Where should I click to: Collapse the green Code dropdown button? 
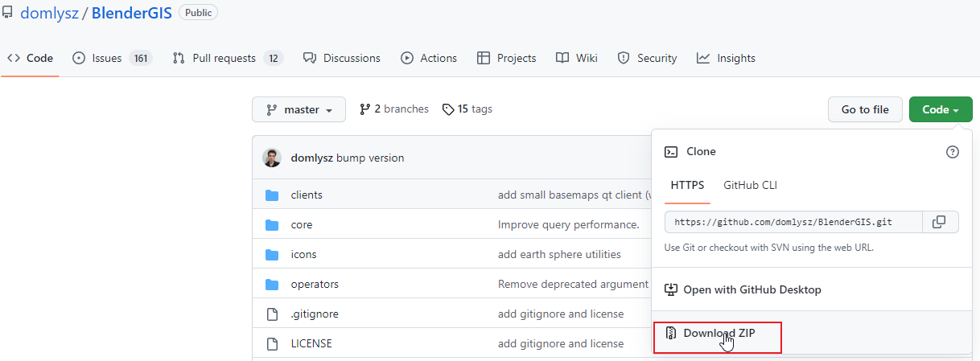(x=940, y=110)
